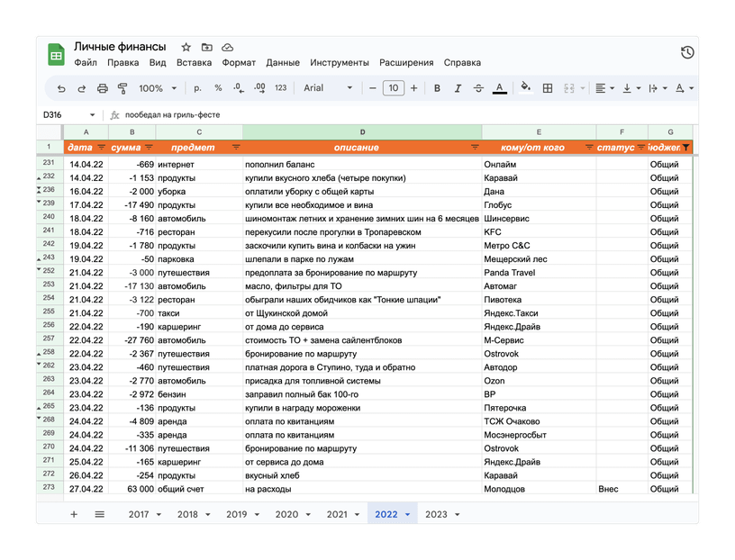
Task: Open Google Sheets home via logo
Action: point(56,54)
